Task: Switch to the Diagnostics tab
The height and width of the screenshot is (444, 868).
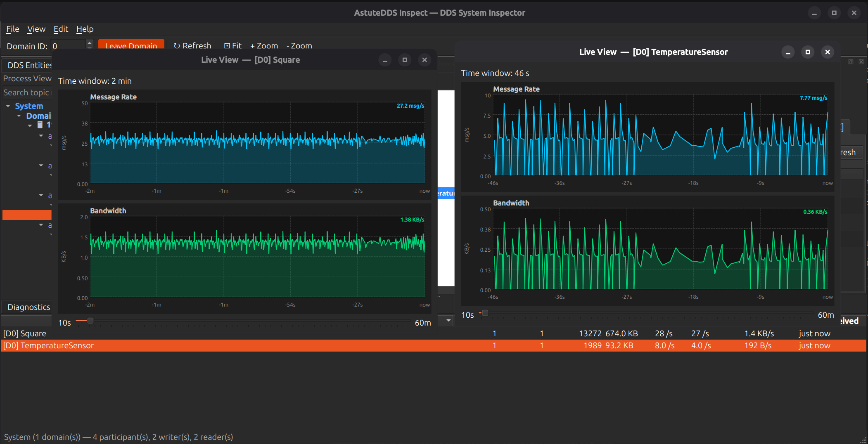Action: [27, 307]
